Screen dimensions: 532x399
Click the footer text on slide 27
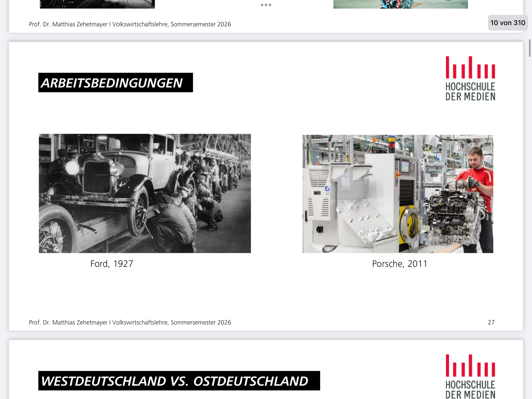click(130, 322)
